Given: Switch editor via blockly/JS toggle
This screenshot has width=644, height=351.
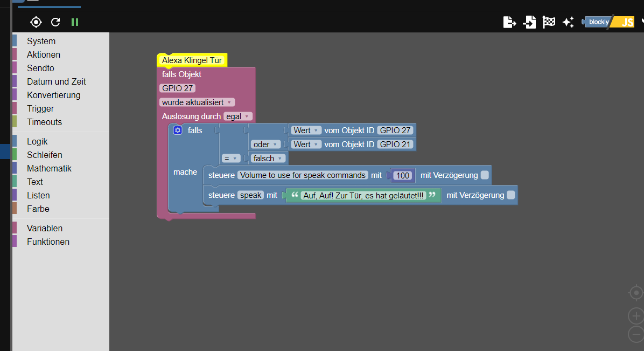Looking at the screenshot, I should (608, 22).
